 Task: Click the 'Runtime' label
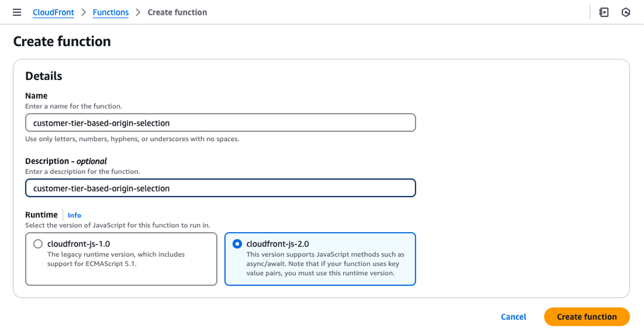point(41,215)
